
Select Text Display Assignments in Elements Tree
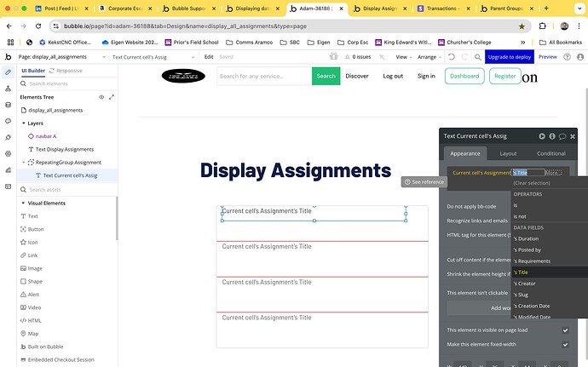pyautogui.click(x=65, y=150)
